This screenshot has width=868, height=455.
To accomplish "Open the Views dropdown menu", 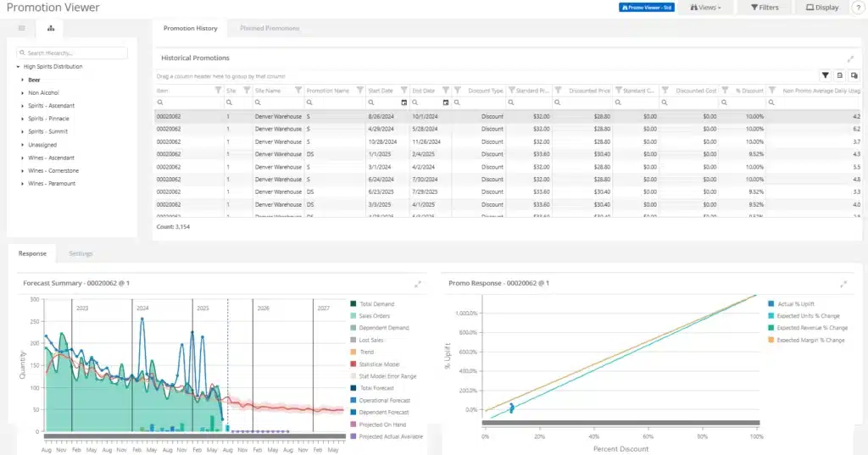I will (705, 7).
